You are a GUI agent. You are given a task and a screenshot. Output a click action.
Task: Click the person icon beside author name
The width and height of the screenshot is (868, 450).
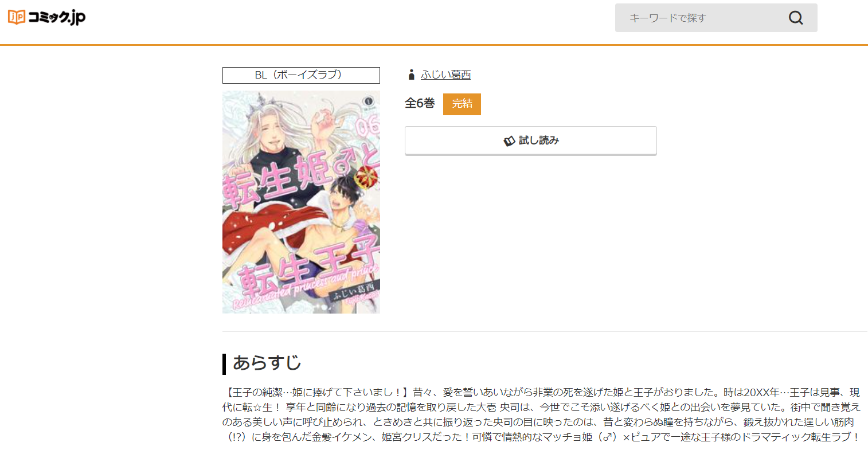coord(411,75)
